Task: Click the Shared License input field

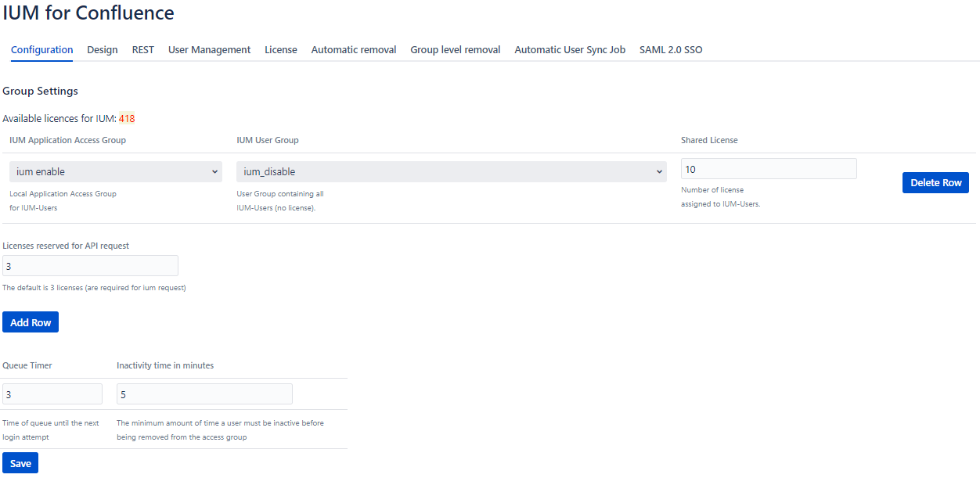Action: (768, 169)
